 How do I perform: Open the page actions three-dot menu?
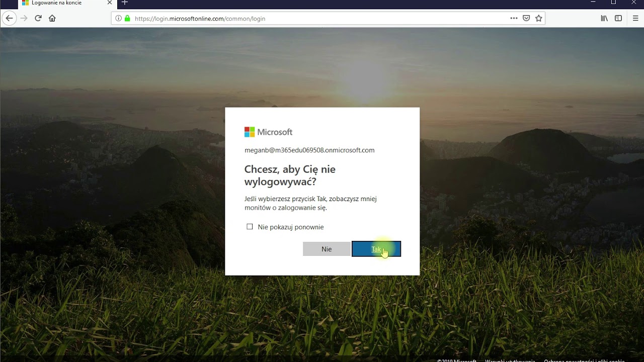[514, 18]
